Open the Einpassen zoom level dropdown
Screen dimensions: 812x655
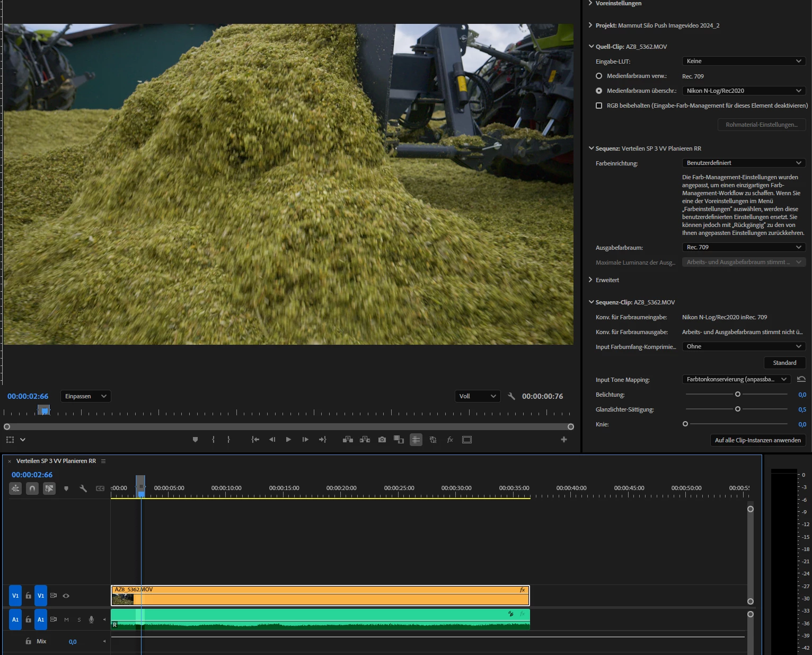(x=85, y=396)
